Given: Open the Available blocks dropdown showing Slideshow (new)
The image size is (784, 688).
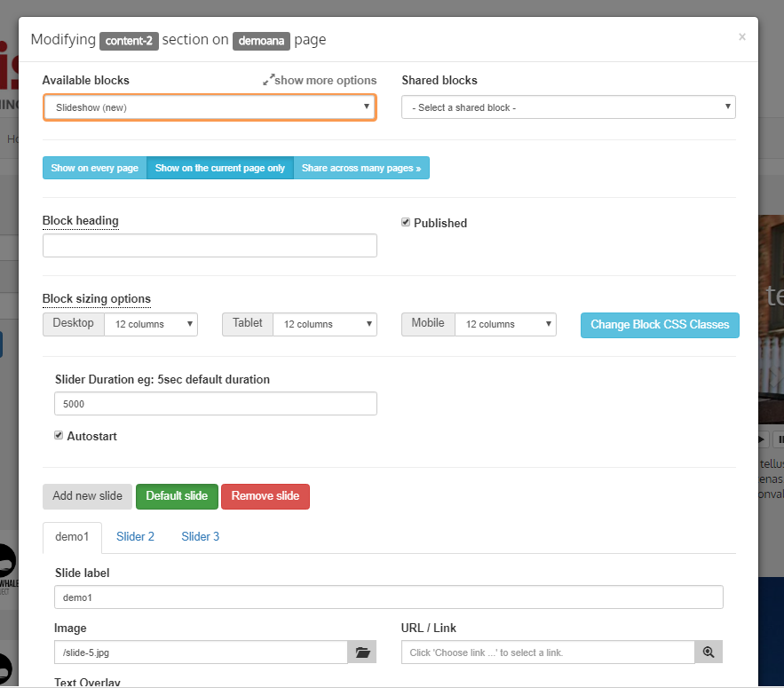Looking at the screenshot, I should [x=210, y=107].
